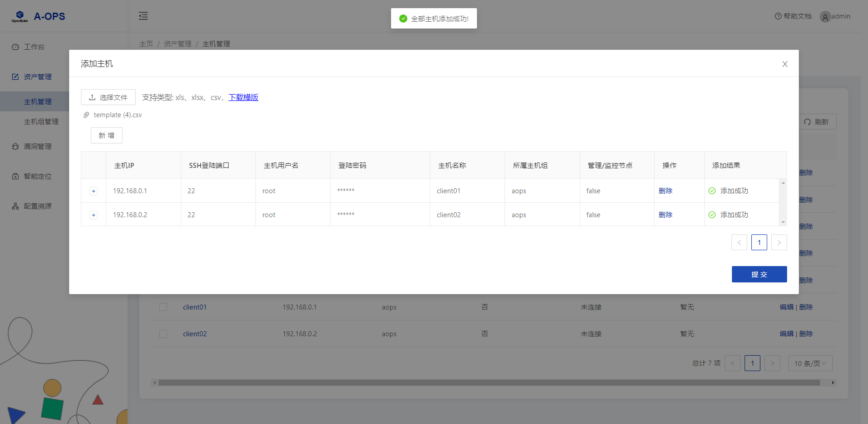This screenshot has height=424, width=868.
Task: Click the vulnerability management bug icon
Action: (x=15, y=147)
